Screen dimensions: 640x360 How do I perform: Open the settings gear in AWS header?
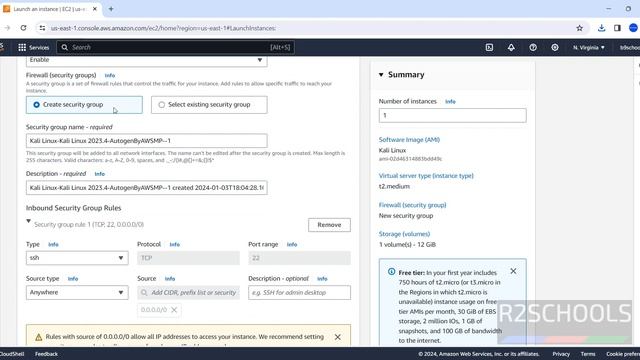[x=555, y=47]
